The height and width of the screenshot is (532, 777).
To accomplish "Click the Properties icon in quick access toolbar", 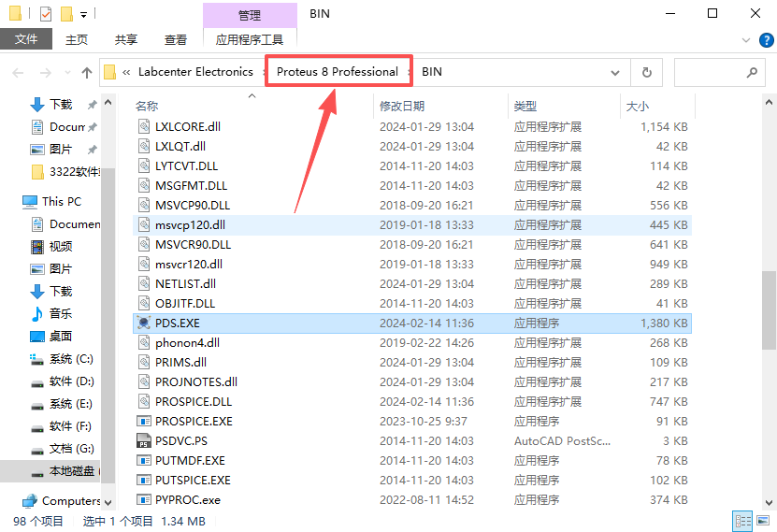I will pos(46,14).
